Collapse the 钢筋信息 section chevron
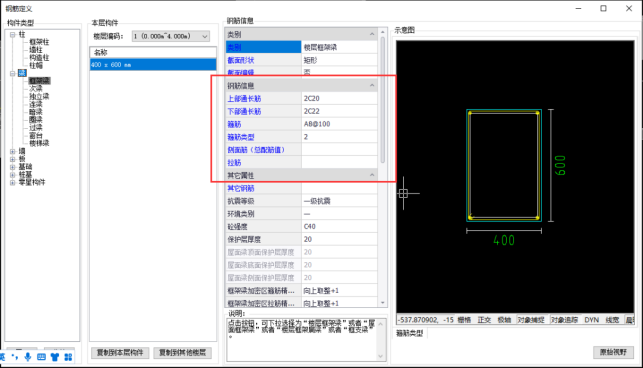 pos(372,85)
